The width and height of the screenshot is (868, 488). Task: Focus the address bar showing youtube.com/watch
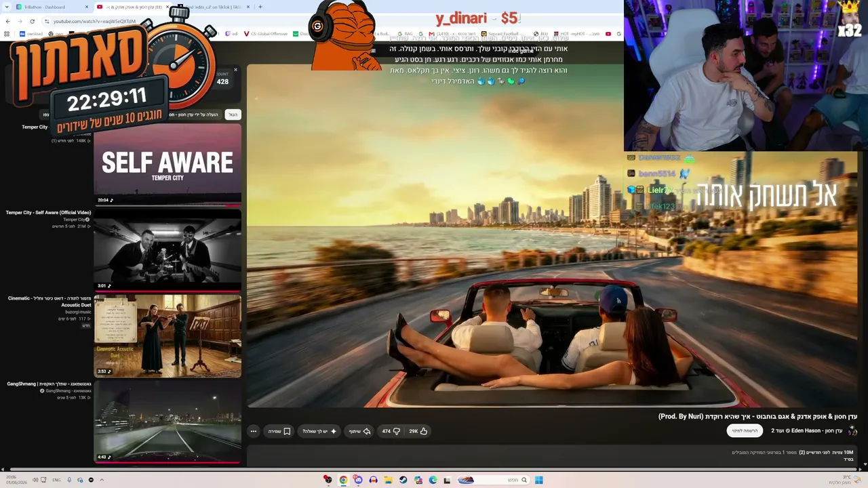(x=95, y=21)
